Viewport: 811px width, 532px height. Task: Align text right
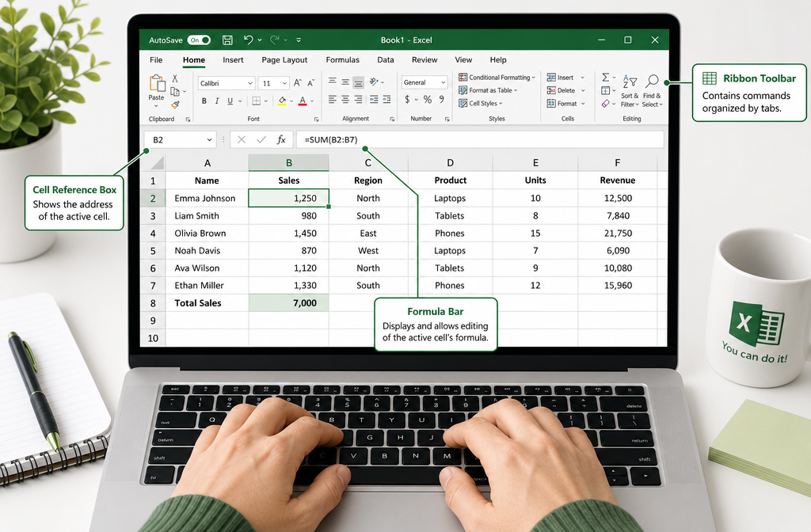click(x=359, y=99)
